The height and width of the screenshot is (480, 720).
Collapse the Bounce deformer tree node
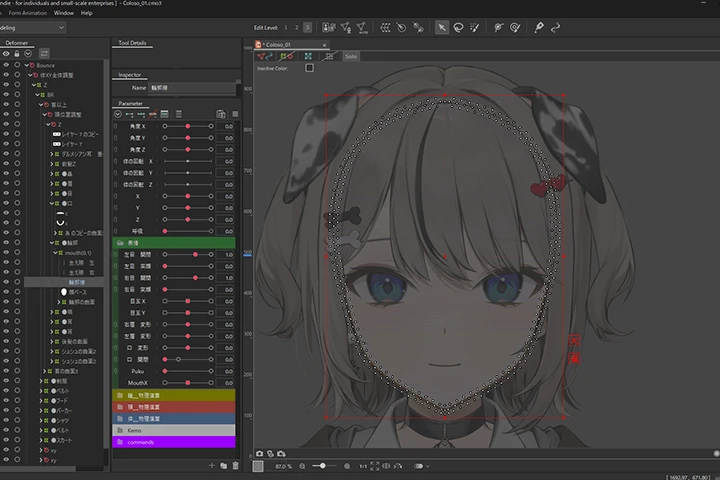[27, 65]
